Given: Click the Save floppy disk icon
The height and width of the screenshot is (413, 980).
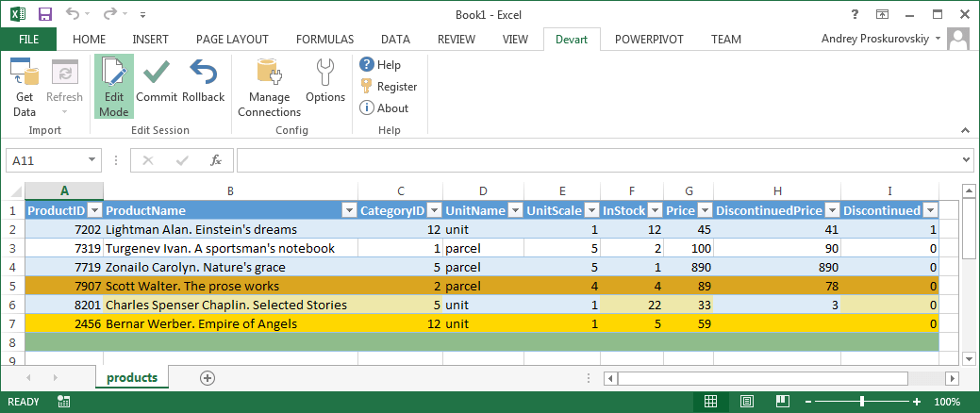Looking at the screenshot, I should [x=45, y=14].
